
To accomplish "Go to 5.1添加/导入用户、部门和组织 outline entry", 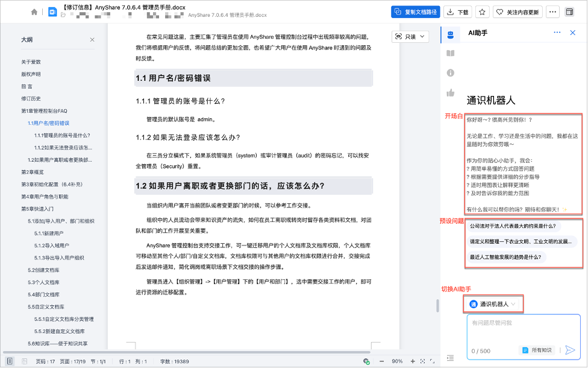I will point(61,221).
